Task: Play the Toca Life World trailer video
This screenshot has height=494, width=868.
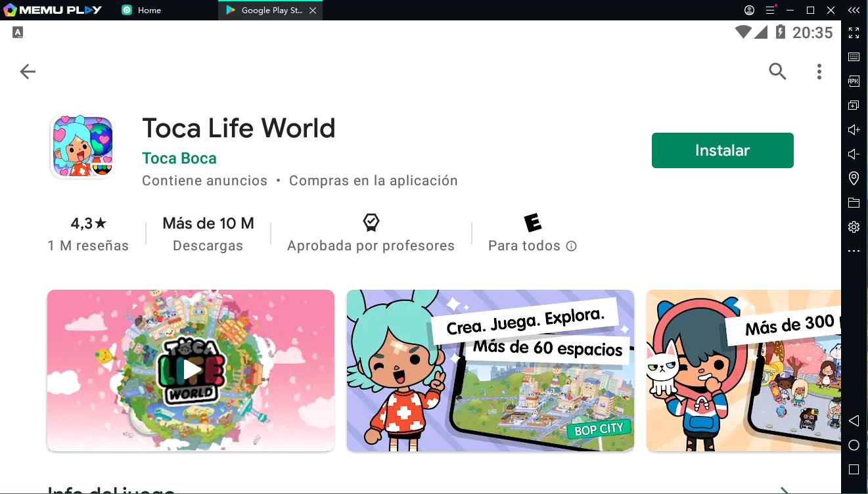Action: click(191, 370)
